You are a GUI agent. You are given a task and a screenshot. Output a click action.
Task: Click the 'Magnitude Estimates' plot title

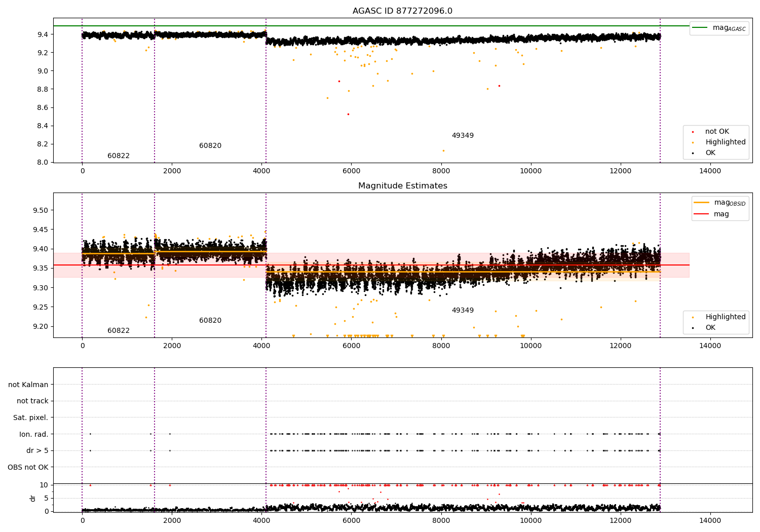tap(402, 186)
